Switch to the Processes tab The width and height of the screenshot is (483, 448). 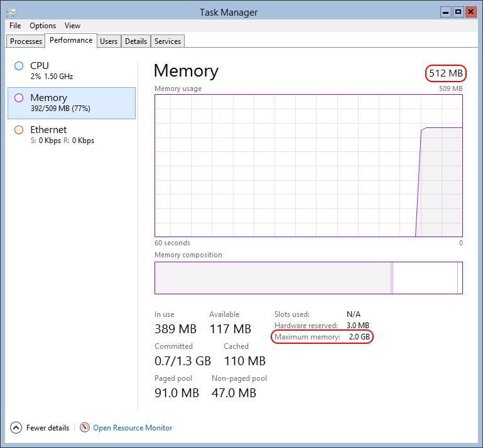click(26, 41)
